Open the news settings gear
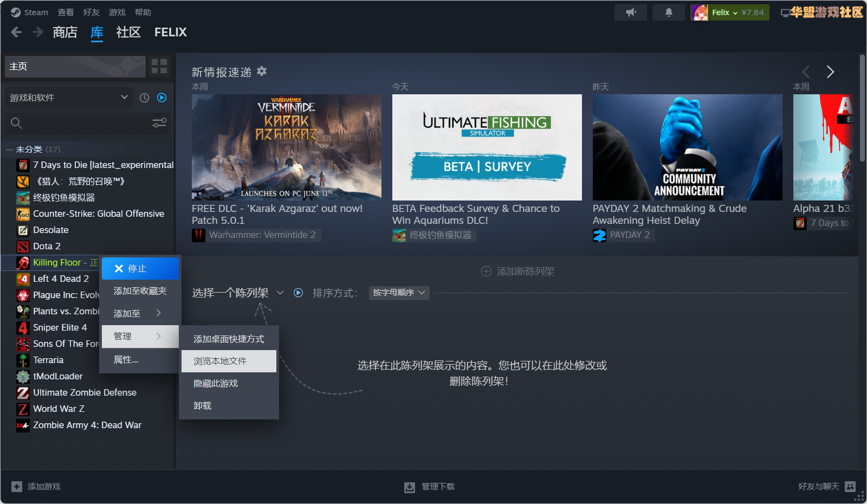Viewport: 867px width, 504px height. click(x=262, y=71)
